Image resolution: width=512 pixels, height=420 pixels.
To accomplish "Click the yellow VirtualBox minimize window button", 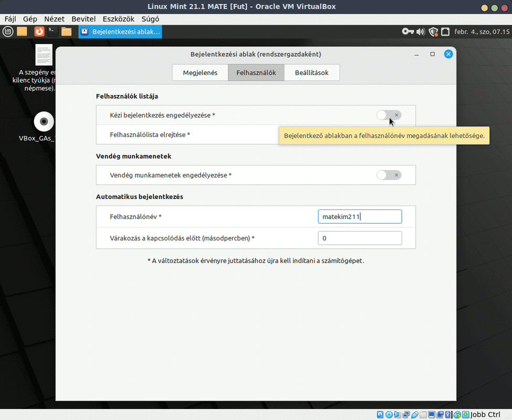I will tap(485, 8).
